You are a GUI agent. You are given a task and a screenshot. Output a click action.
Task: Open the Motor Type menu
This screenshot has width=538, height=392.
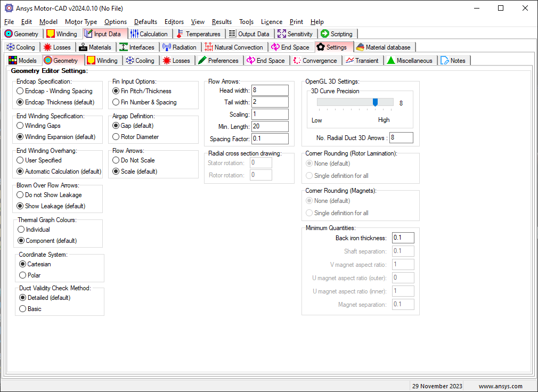tap(81, 22)
